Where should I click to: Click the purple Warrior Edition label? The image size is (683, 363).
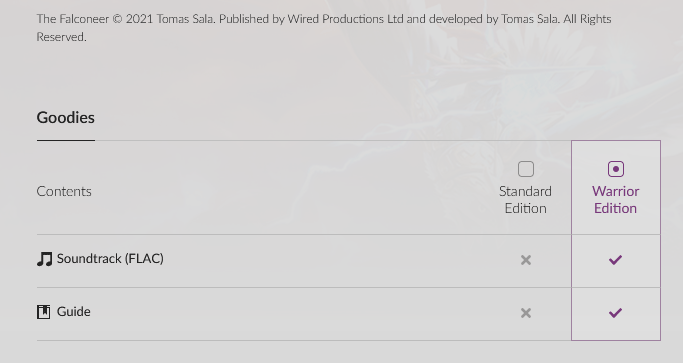point(615,200)
